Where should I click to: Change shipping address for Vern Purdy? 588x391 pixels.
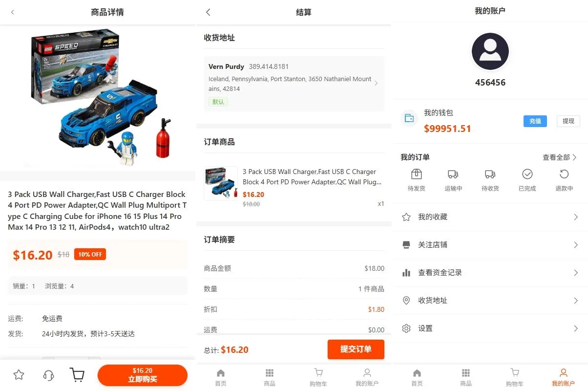294,84
